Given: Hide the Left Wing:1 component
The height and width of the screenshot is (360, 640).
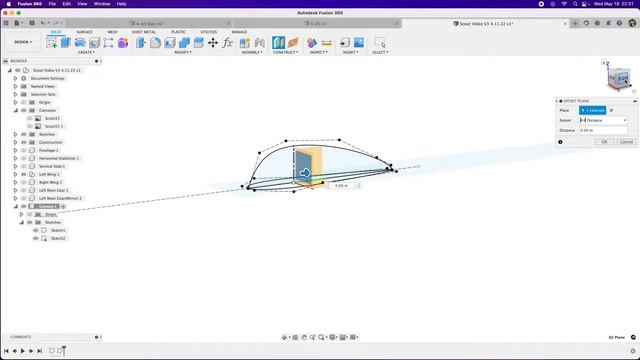Looking at the screenshot, I should click(x=24, y=174).
